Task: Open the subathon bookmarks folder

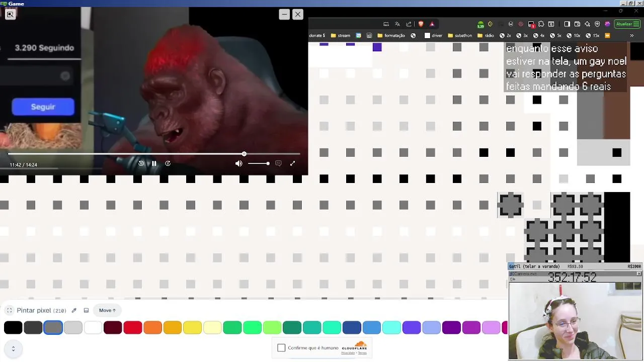Action: click(459, 36)
